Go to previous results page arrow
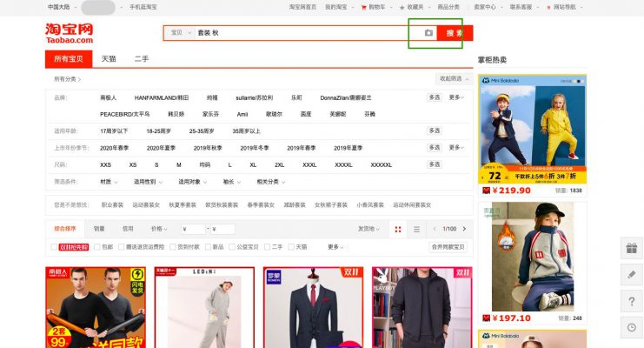This screenshot has width=644, height=348. click(x=435, y=229)
